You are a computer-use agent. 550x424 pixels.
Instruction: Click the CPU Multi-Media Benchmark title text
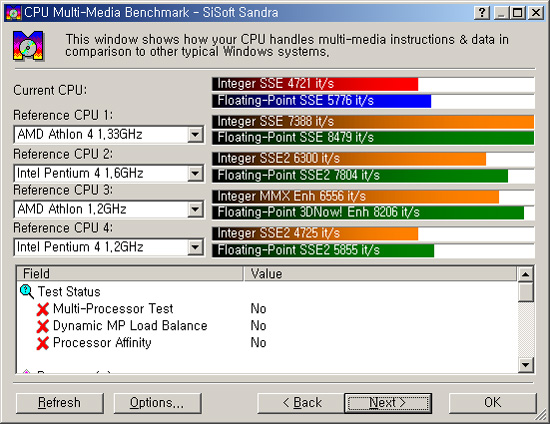pos(151,13)
